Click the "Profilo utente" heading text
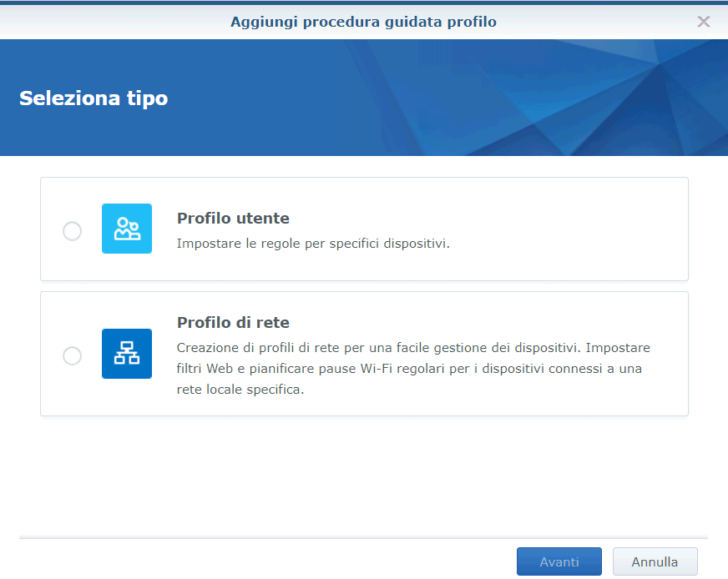The height and width of the screenshot is (579, 728). tap(233, 219)
